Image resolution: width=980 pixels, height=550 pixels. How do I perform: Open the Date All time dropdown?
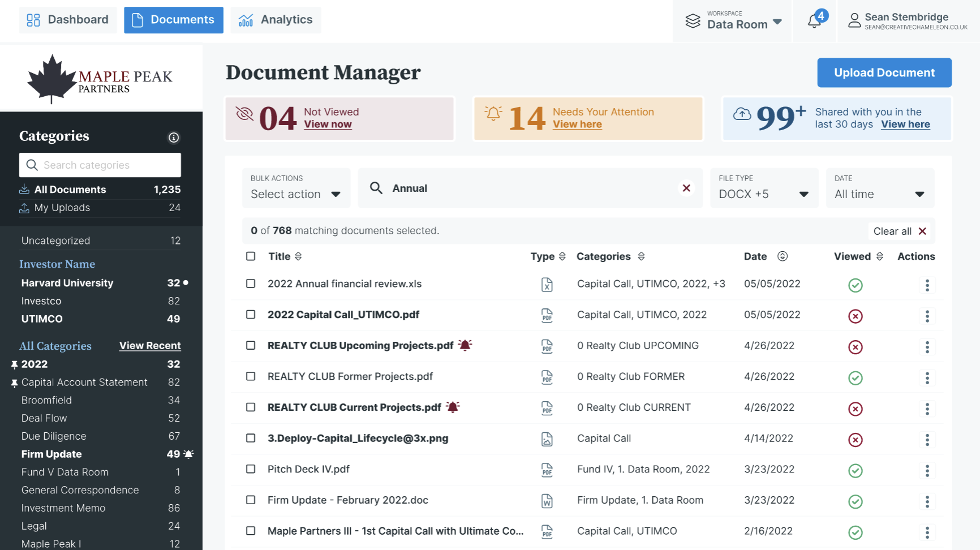pyautogui.click(x=880, y=188)
